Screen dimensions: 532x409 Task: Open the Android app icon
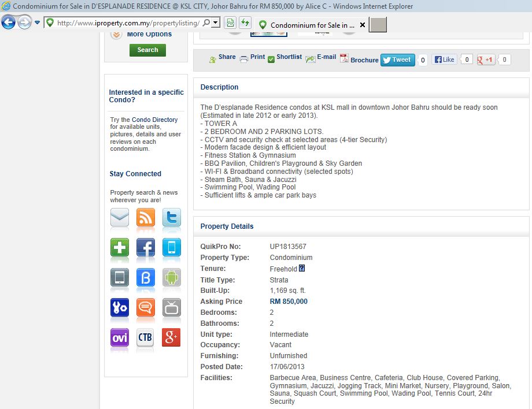click(171, 277)
